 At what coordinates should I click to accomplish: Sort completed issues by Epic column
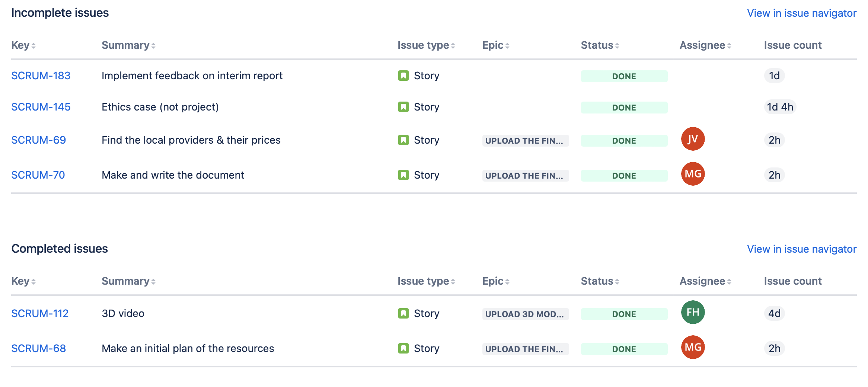(x=495, y=281)
